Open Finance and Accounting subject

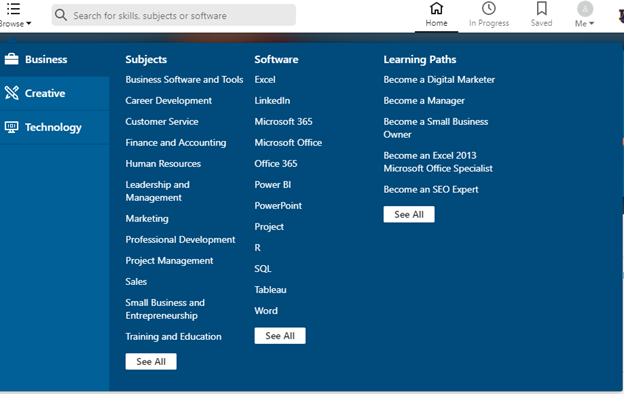[x=176, y=142]
